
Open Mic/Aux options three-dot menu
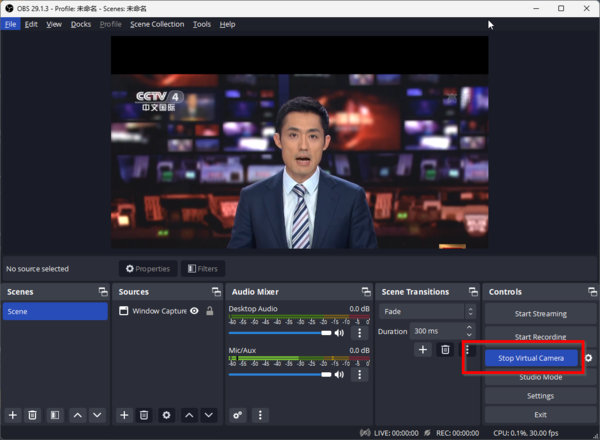click(359, 375)
